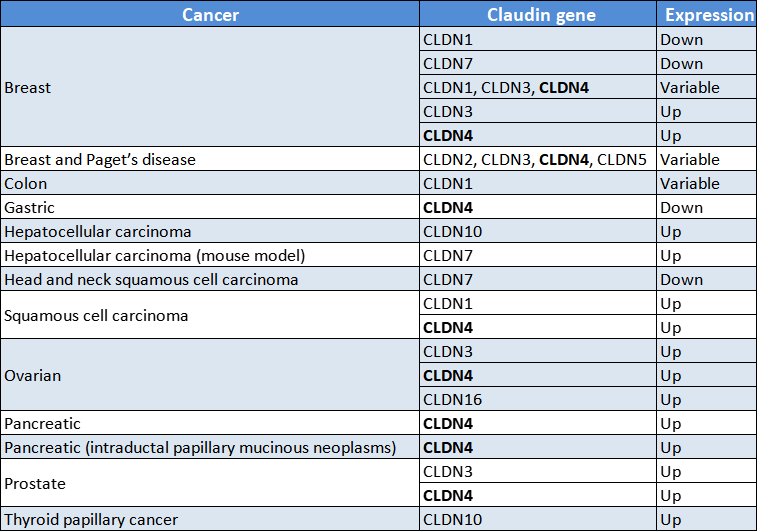
Task: Click the Cancer column header
Action: pyautogui.click(x=210, y=15)
